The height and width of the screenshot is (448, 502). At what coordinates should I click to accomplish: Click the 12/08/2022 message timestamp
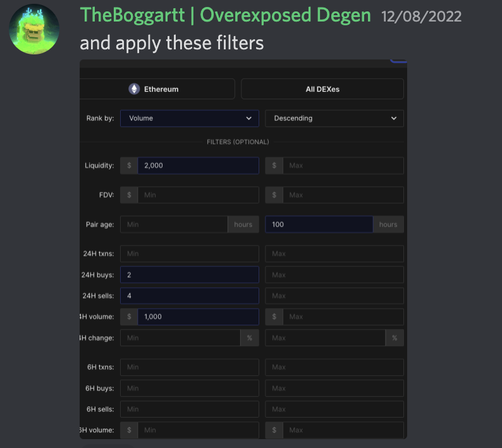(421, 16)
